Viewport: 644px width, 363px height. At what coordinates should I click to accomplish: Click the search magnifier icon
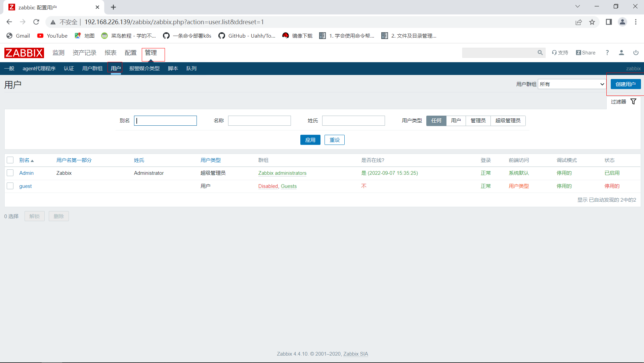pyautogui.click(x=540, y=53)
